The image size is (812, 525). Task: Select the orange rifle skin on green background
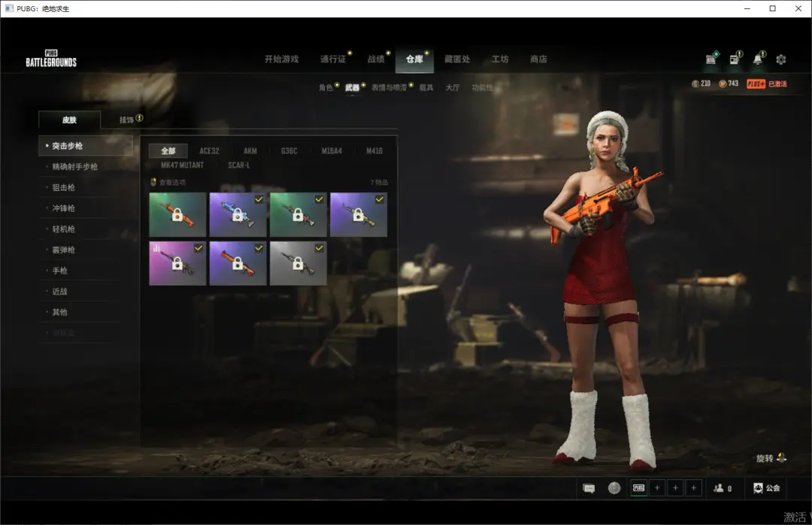(177, 214)
